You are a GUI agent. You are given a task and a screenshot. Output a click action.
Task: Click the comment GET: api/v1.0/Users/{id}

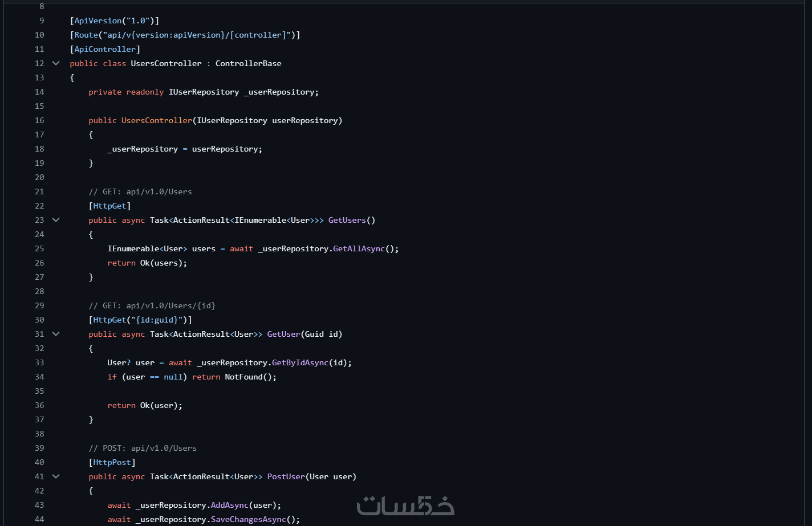pos(152,305)
